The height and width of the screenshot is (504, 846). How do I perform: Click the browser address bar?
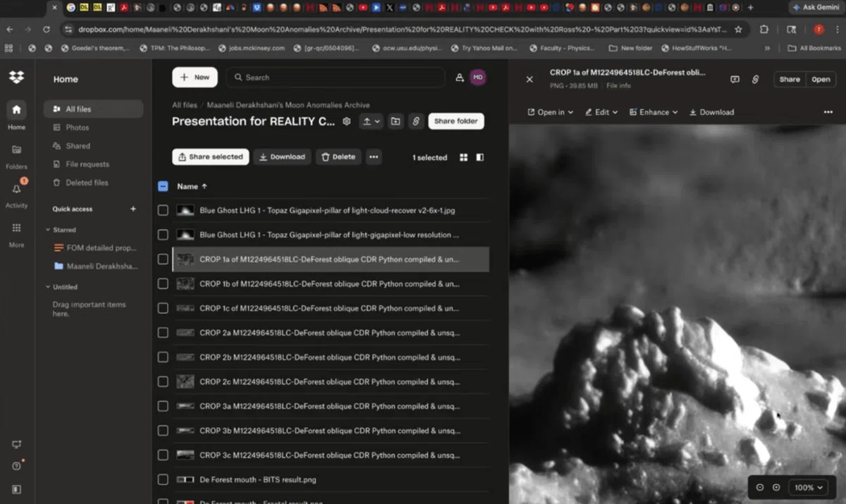coord(402,30)
